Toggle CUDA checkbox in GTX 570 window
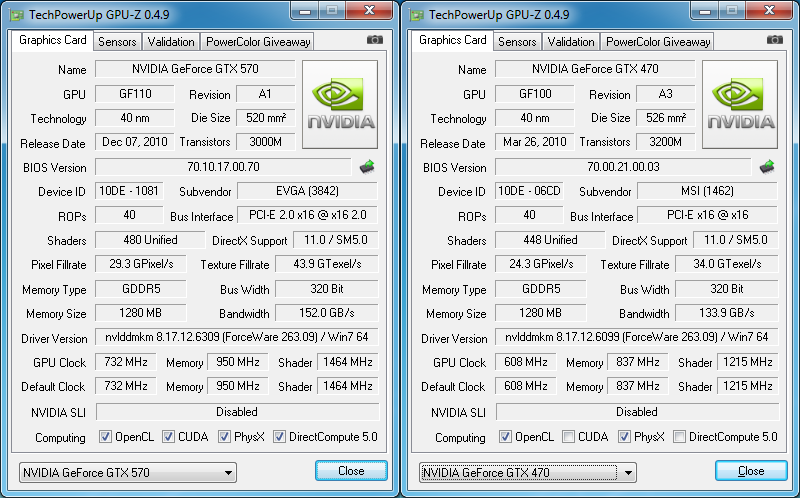Image resolution: width=800 pixels, height=498 pixels. tap(168, 437)
